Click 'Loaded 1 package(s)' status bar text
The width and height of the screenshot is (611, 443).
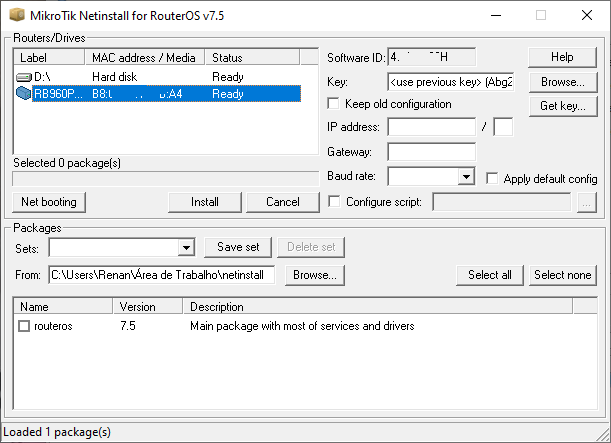click(x=57, y=432)
